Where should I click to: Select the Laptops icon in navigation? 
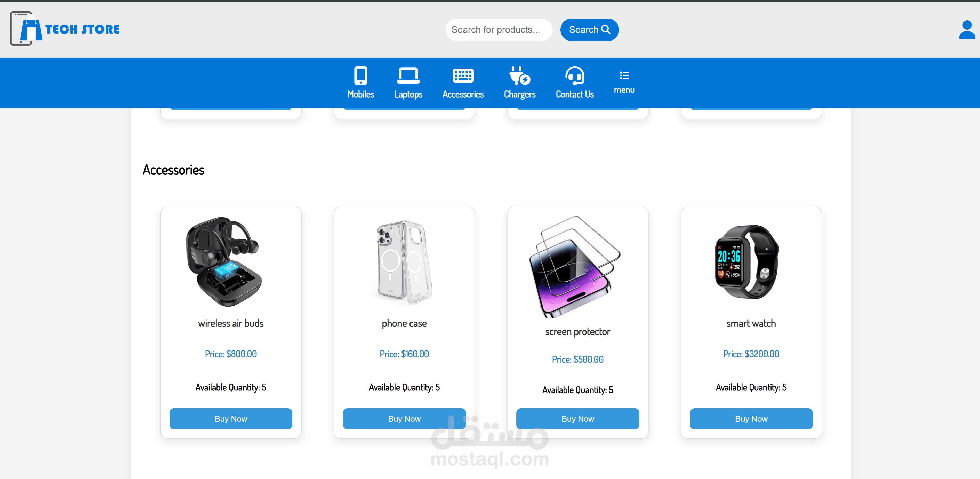408,75
